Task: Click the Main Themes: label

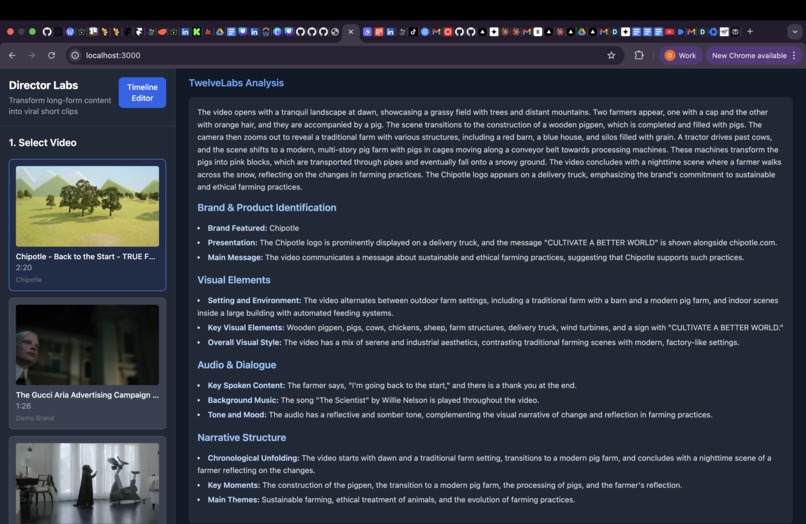Action: [x=233, y=500]
